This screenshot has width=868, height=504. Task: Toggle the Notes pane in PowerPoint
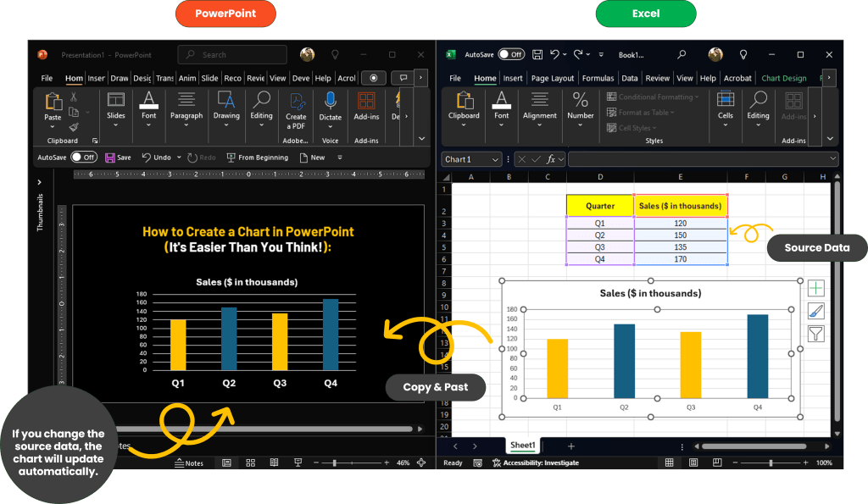click(x=189, y=463)
